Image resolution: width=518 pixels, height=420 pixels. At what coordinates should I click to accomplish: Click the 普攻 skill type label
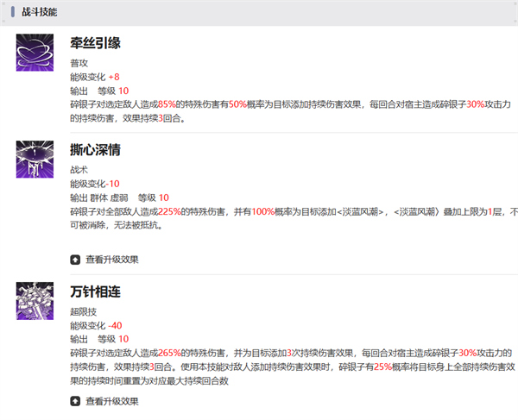click(x=79, y=64)
